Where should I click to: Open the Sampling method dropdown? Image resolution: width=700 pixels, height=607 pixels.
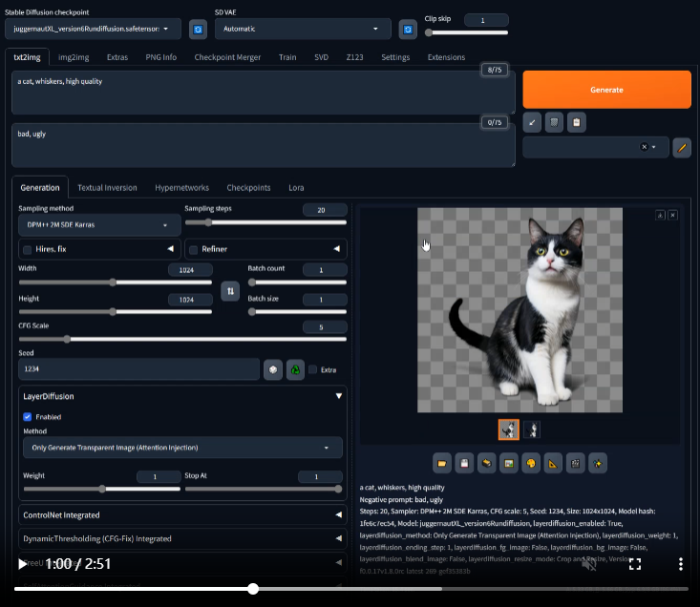coord(99,225)
